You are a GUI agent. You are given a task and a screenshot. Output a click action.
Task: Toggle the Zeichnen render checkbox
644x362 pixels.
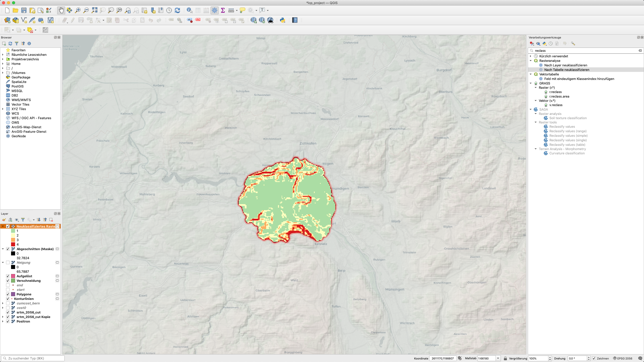[x=594, y=358]
